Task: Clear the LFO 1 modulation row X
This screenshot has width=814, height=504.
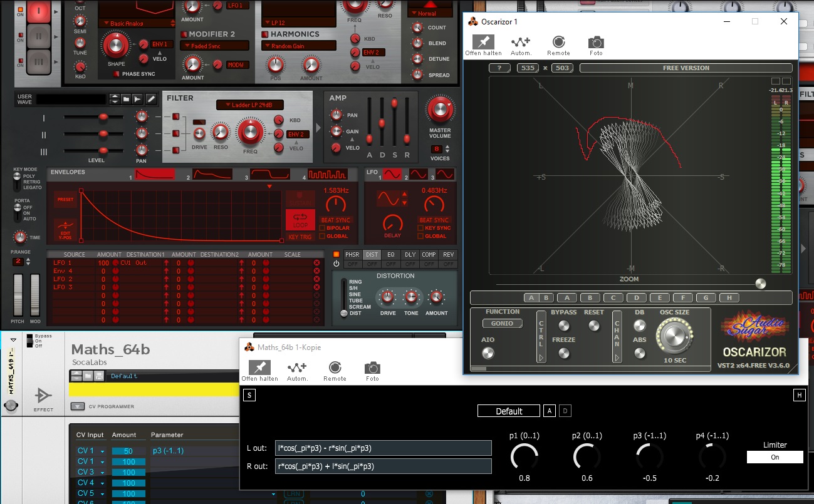Action: [x=316, y=263]
